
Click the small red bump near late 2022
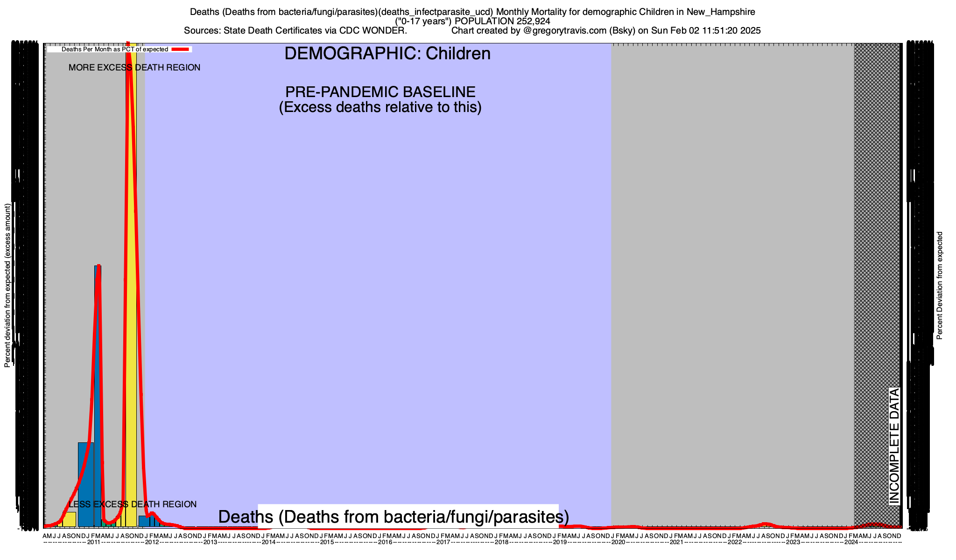click(765, 524)
